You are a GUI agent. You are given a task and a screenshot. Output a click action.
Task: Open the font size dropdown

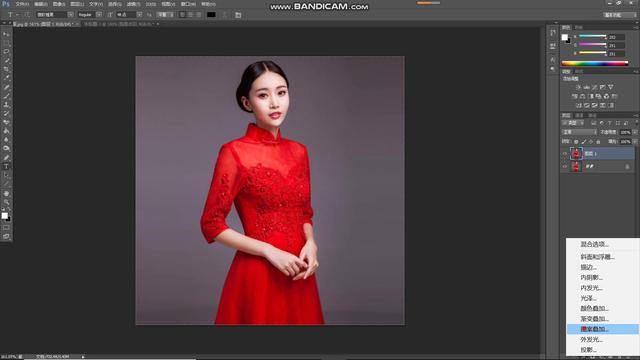(139, 15)
